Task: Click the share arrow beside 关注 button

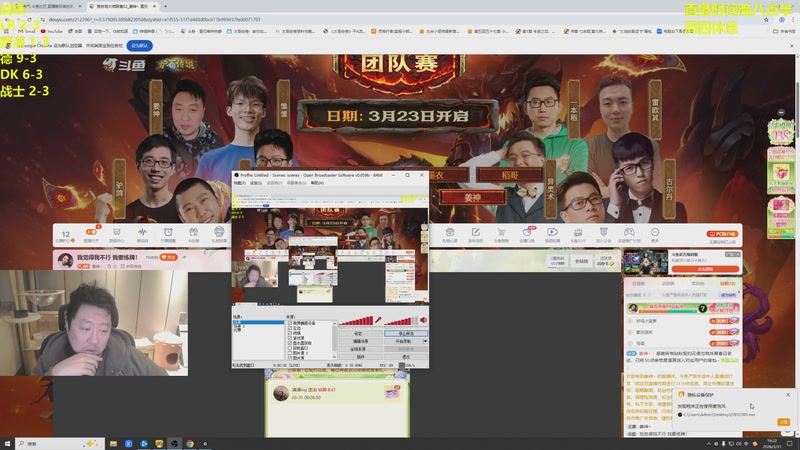Action: pos(184,257)
